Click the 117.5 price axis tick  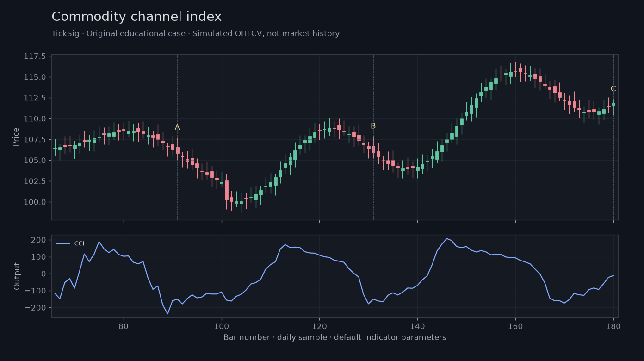pyautogui.click(x=35, y=56)
